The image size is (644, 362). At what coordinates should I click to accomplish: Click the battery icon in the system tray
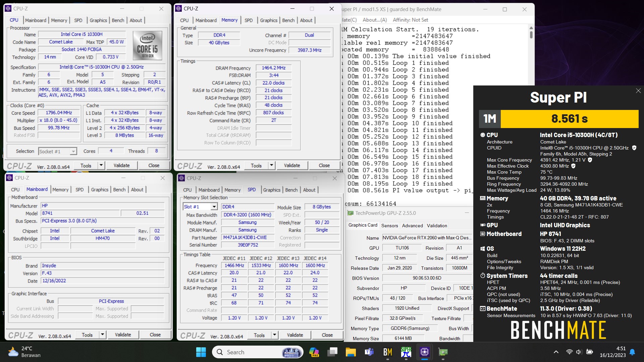click(589, 352)
